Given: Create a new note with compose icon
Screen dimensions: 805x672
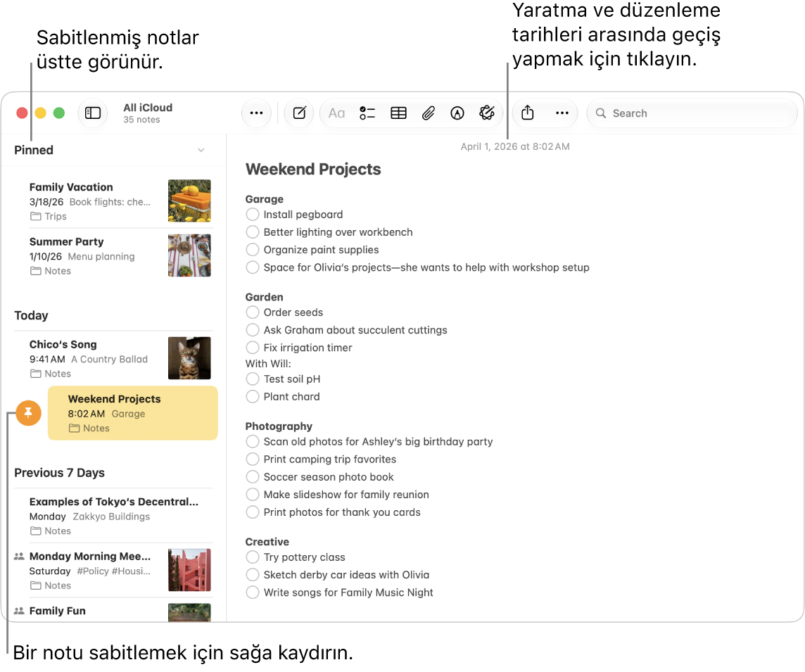Looking at the screenshot, I should coord(299,113).
